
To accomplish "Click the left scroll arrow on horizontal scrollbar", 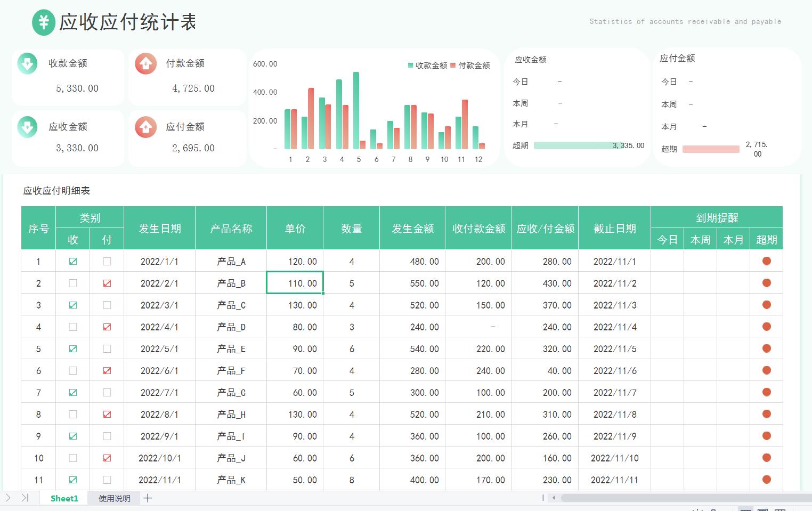I will [x=554, y=498].
